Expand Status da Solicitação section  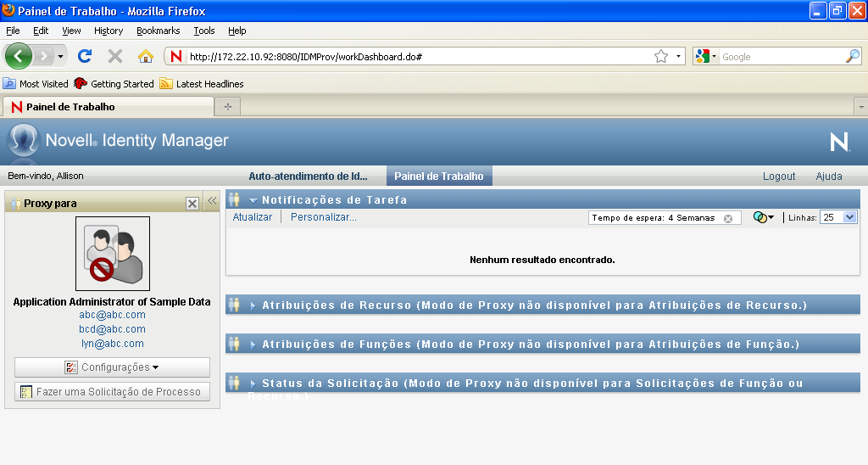point(253,384)
